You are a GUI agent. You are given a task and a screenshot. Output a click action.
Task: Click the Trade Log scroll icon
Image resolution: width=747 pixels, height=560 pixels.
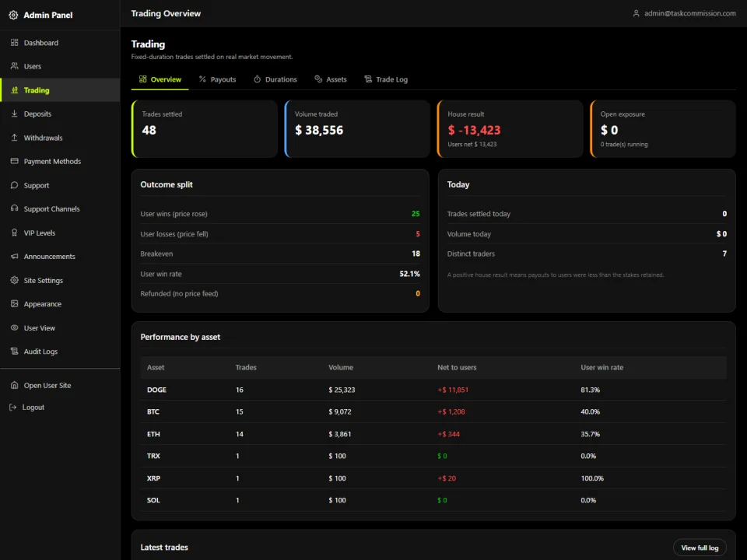[368, 79]
